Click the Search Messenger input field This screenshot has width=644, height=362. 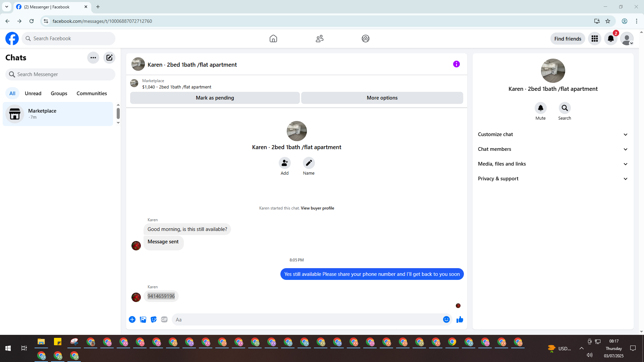click(x=64, y=74)
